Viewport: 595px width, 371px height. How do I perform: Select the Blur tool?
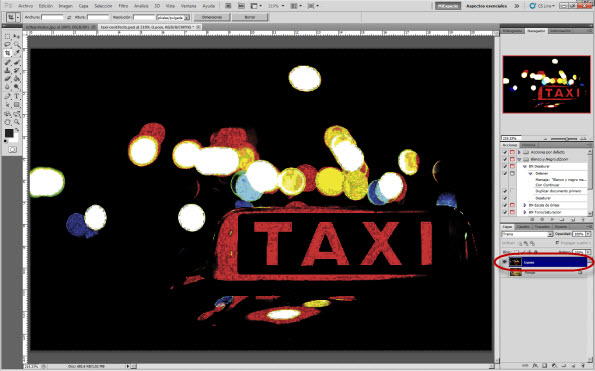point(8,87)
